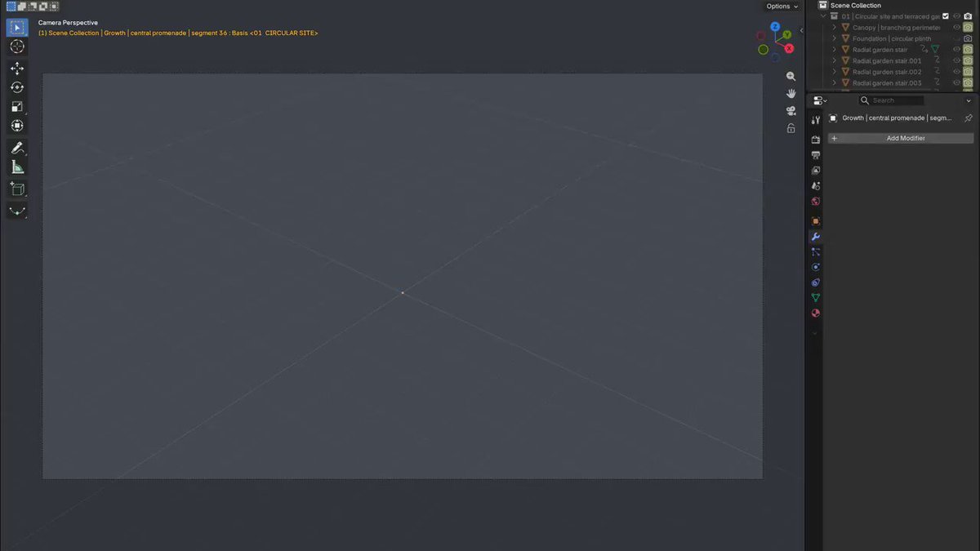Image resolution: width=980 pixels, height=551 pixels.
Task: Click the properties Search field
Action: (x=891, y=100)
